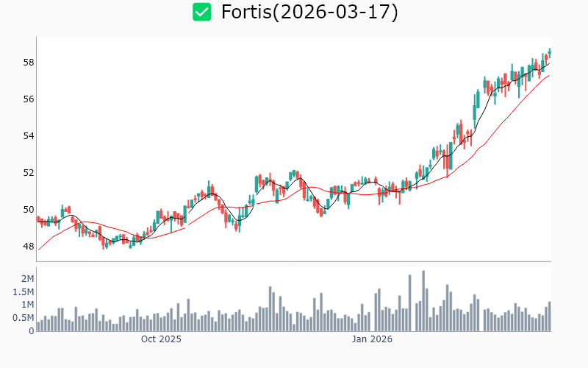Select the Jan 2026 x-axis label
Screen dimensions: 588x368
(x=372, y=339)
